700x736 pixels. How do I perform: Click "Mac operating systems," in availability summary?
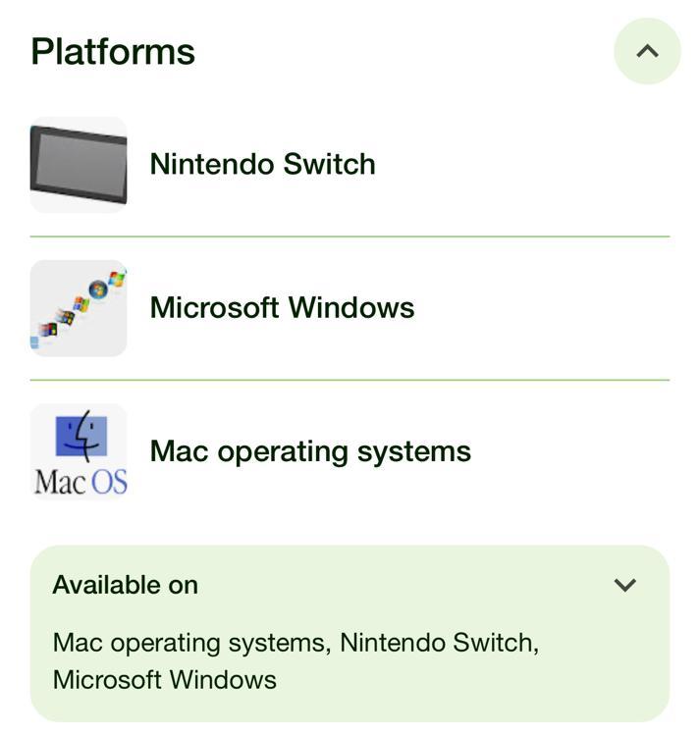pos(191,643)
